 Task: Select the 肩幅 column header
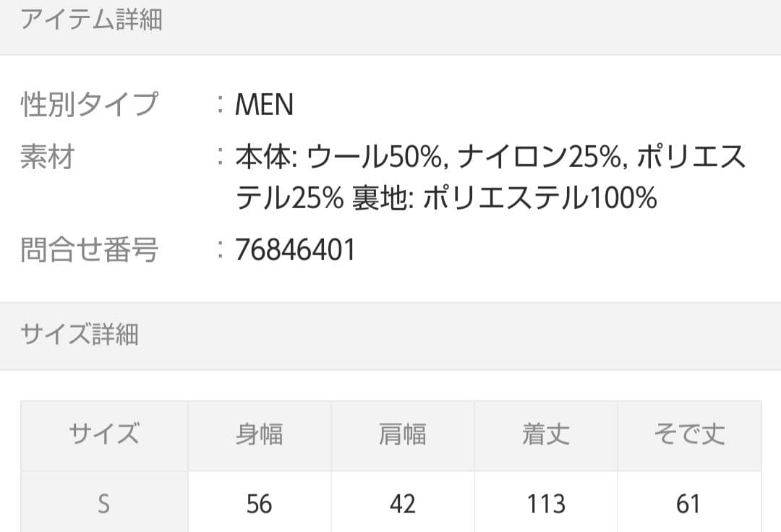tap(402, 435)
